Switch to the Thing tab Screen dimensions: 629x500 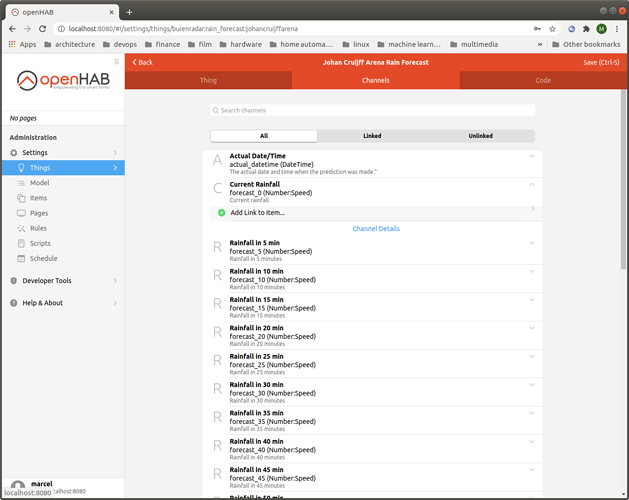(x=208, y=80)
